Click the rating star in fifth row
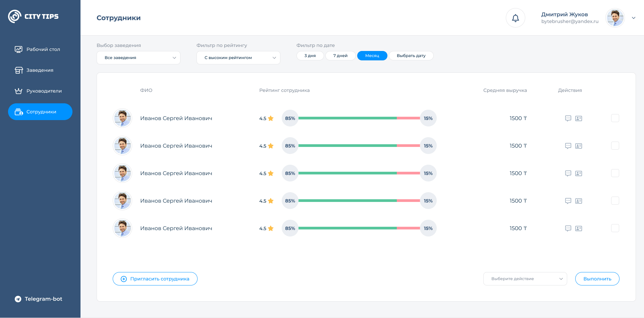 coord(271,228)
